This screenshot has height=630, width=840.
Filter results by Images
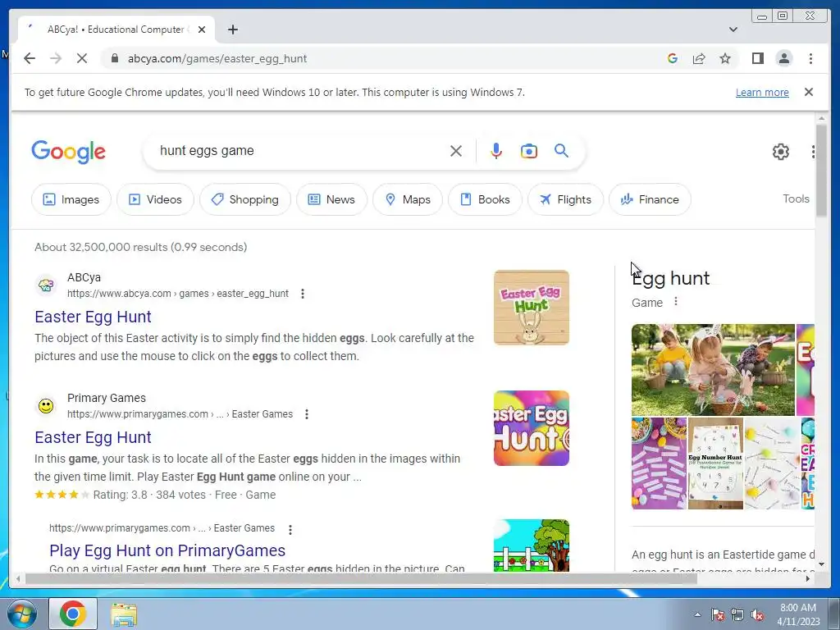point(71,199)
